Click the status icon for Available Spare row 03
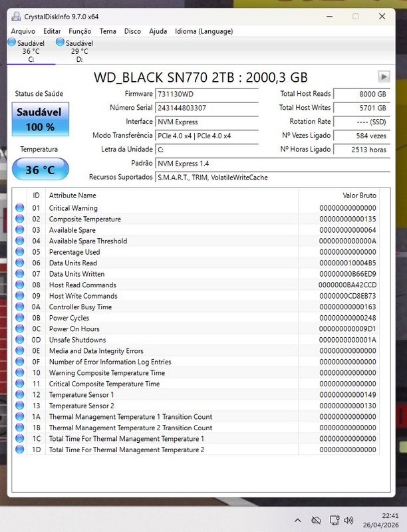 coord(20,229)
